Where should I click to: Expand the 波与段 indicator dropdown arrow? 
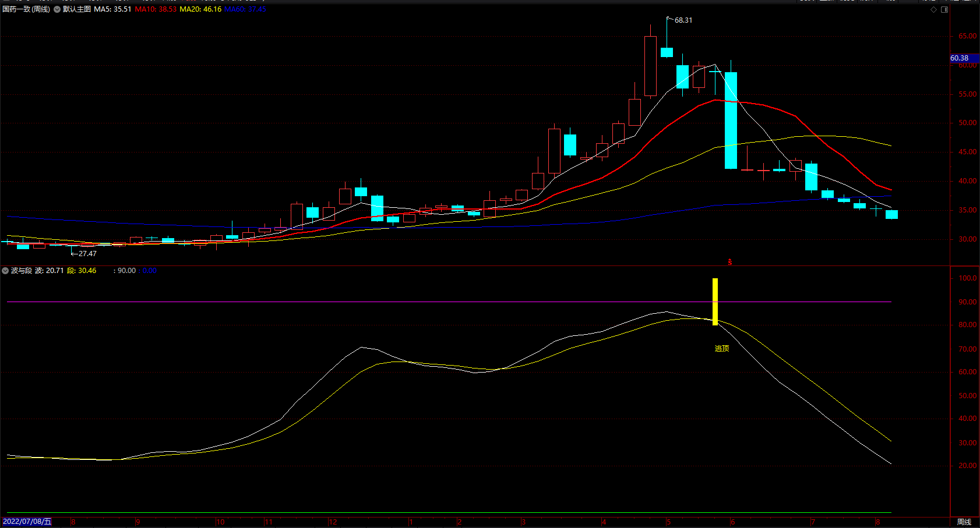click(x=5, y=271)
